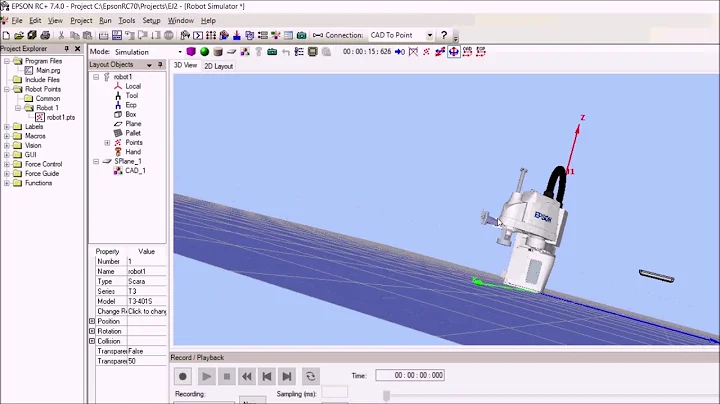The height and width of the screenshot is (404, 720).
Task: Open the File menu
Action: (x=17, y=21)
